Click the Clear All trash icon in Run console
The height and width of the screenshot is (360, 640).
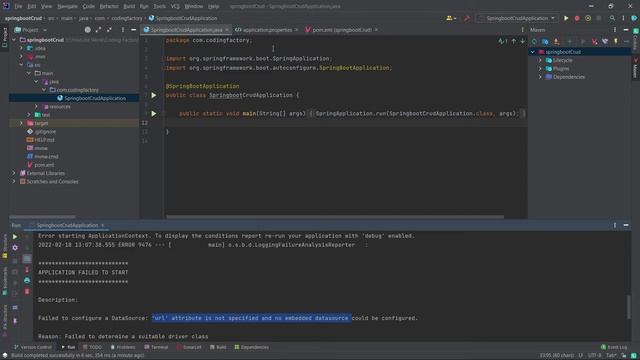point(27,291)
